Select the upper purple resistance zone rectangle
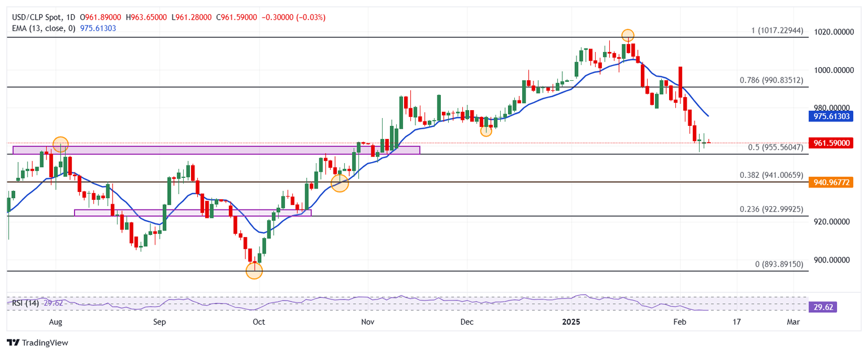 coord(216,150)
